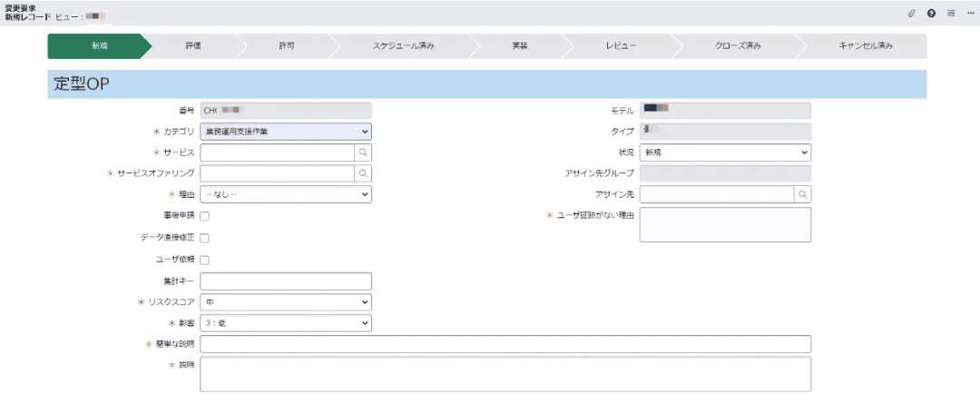
Task: Click the アサイン先 lookup magnifier icon
Action: pyautogui.click(x=803, y=195)
